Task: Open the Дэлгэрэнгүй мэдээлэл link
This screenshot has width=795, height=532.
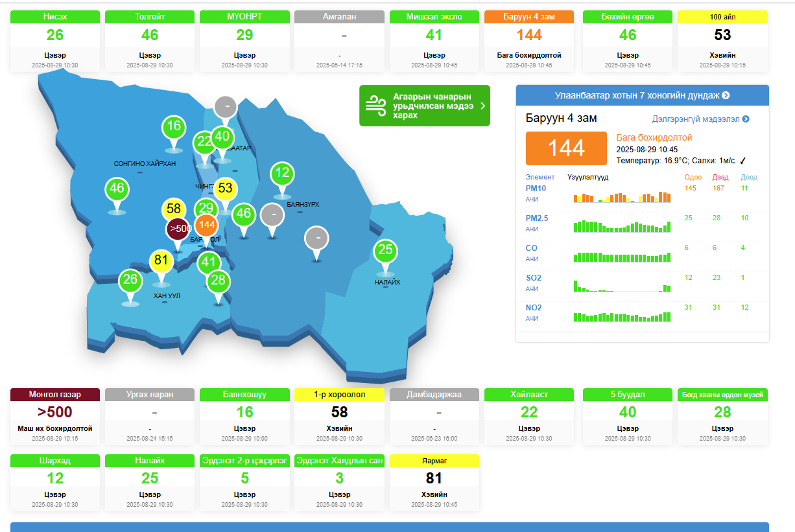Action: point(700,119)
